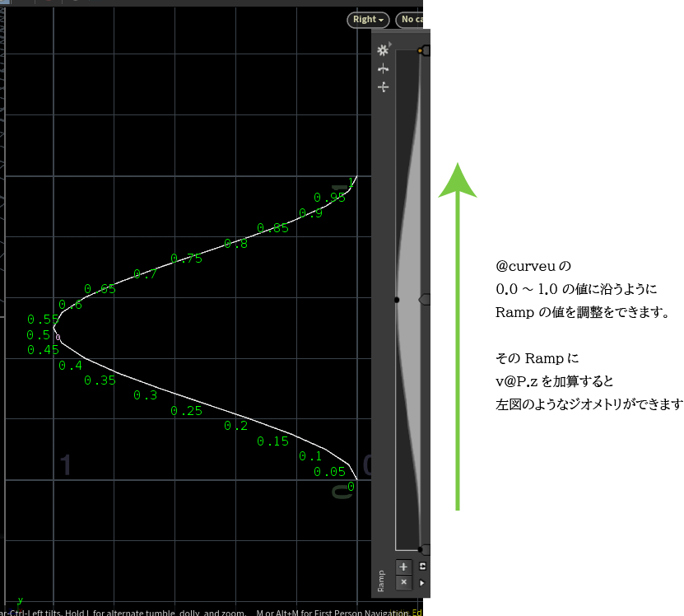Click the 0.25 point label

(x=186, y=411)
